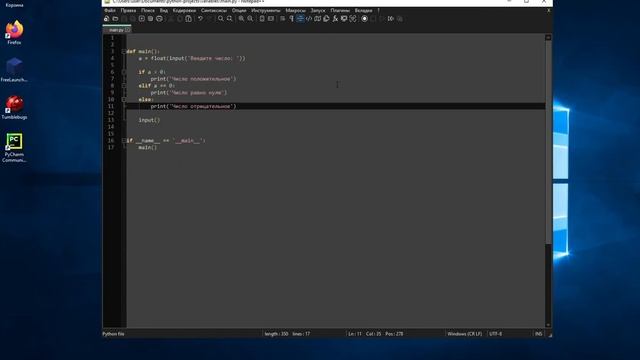Toggle word wrap in toolbar
This screenshot has width=640, height=360.
[x=282, y=19]
